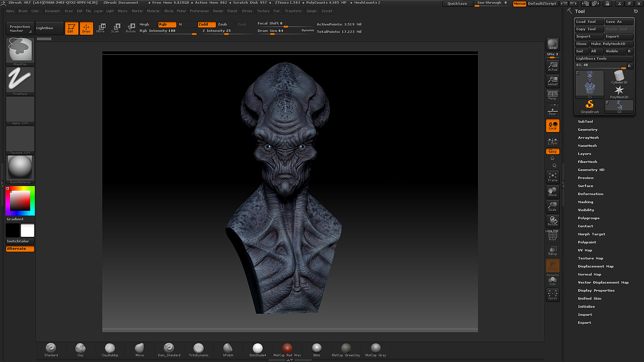Expand the UV Map section

pyautogui.click(x=585, y=250)
